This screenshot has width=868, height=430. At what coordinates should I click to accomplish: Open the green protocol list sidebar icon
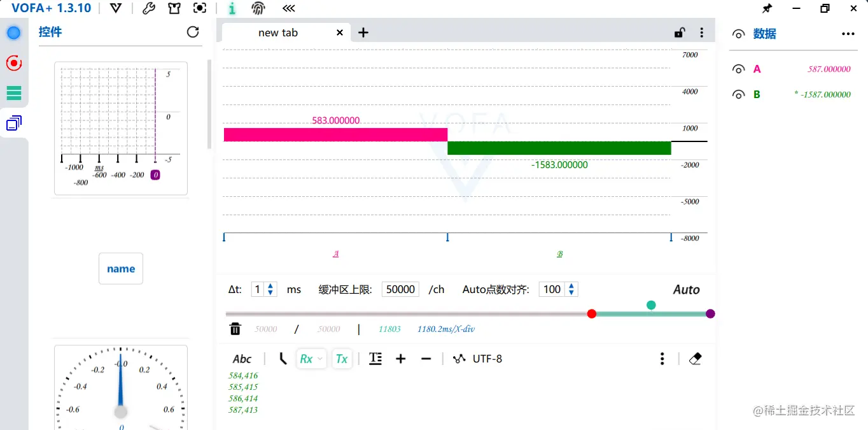pos(14,93)
